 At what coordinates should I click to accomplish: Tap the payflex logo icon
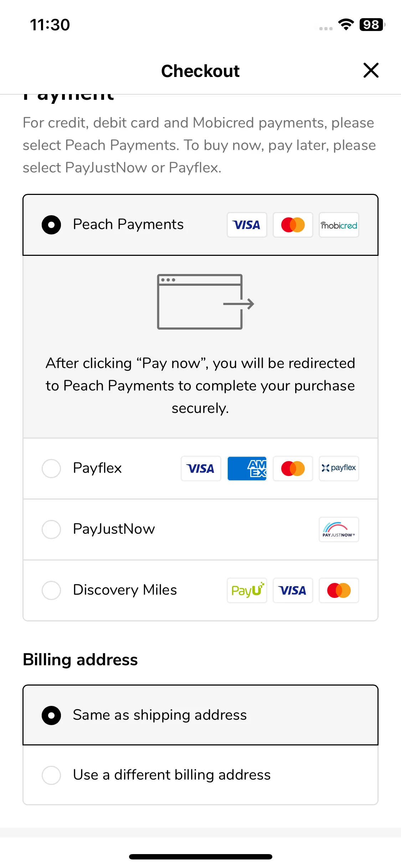coord(339,469)
